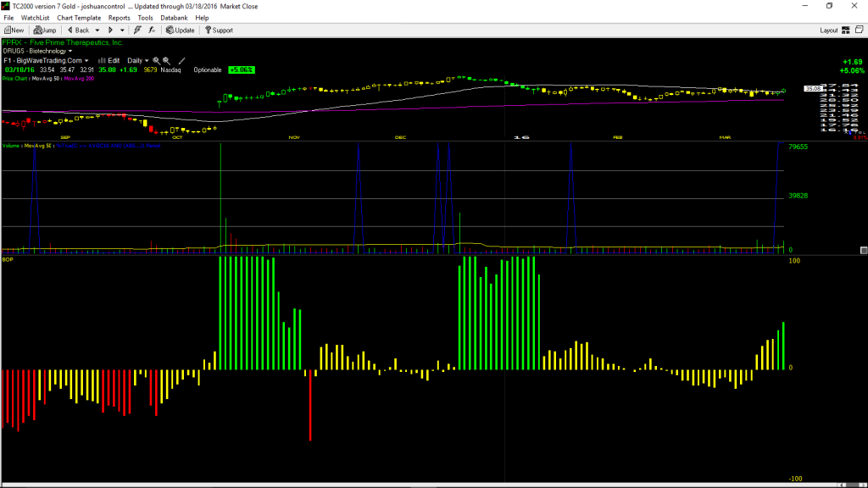Click the small square button at volume pane corner
This screenshot has width=868, height=488.
(x=864, y=251)
